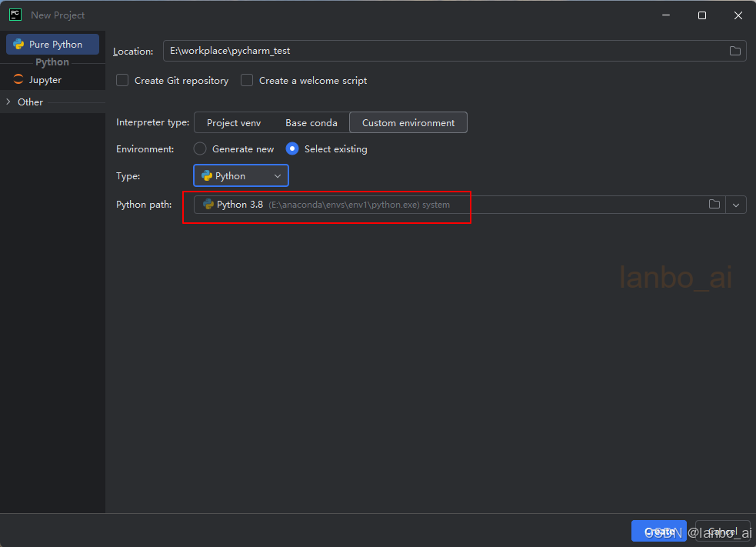Click the PyCharm logo in title bar

(15, 15)
